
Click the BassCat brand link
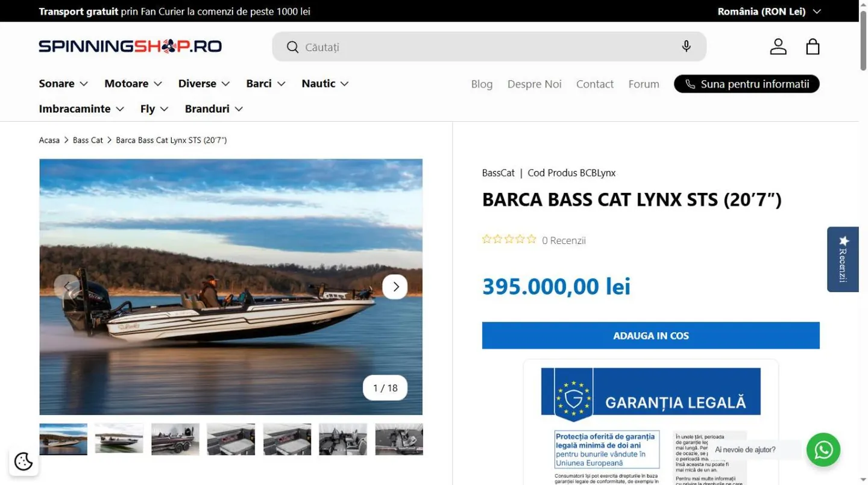point(498,173)
